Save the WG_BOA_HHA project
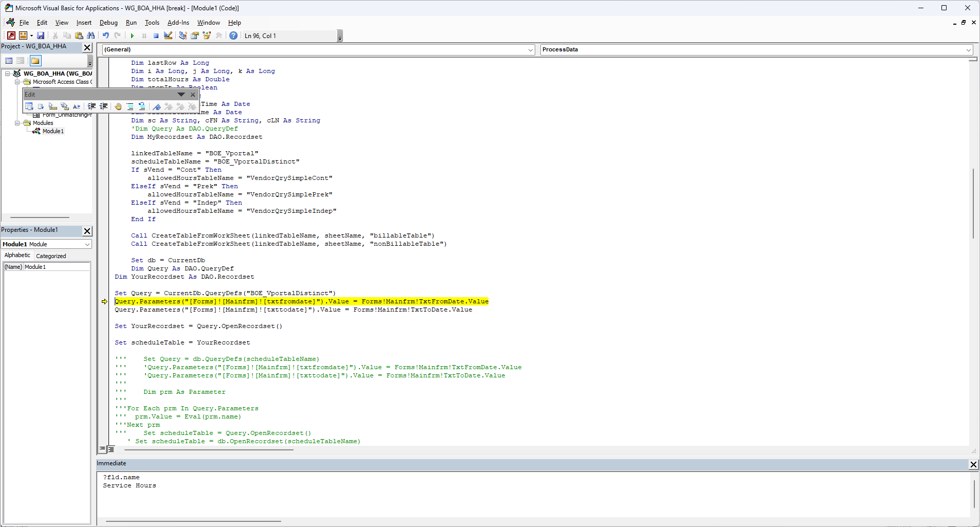 tap(41, 35)
